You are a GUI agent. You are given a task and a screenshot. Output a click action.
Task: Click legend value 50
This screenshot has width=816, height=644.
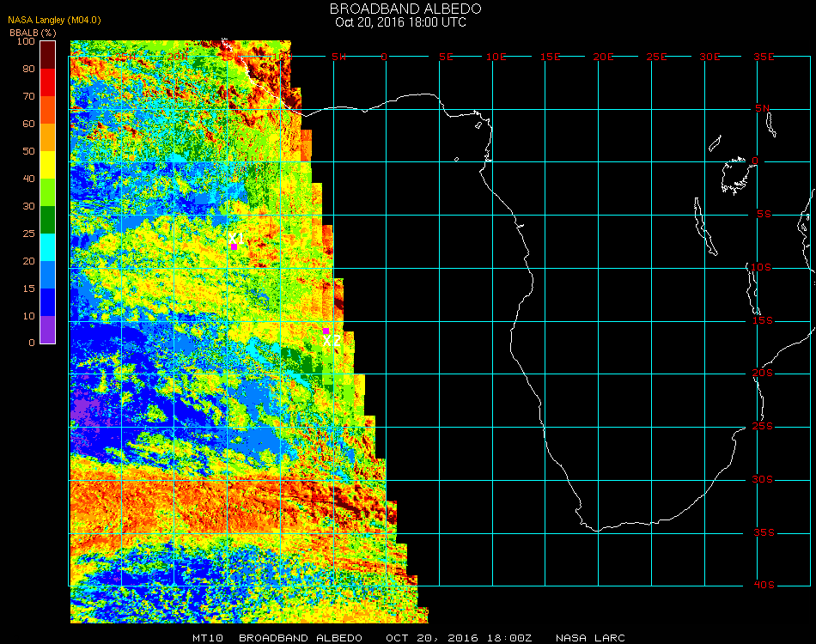[28, 151]
